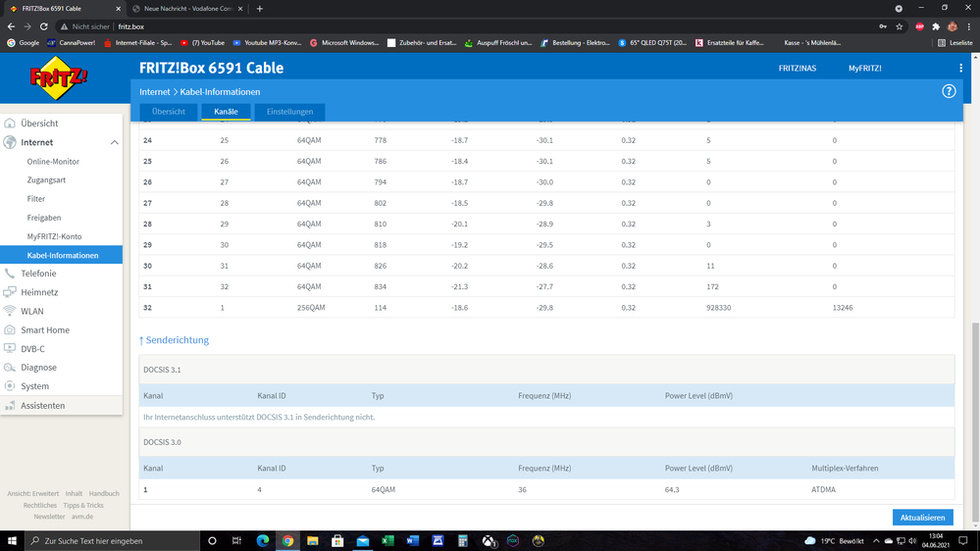Open the Newsletter footer link
This screenshot has width=980, height=551.
(49, 517)
